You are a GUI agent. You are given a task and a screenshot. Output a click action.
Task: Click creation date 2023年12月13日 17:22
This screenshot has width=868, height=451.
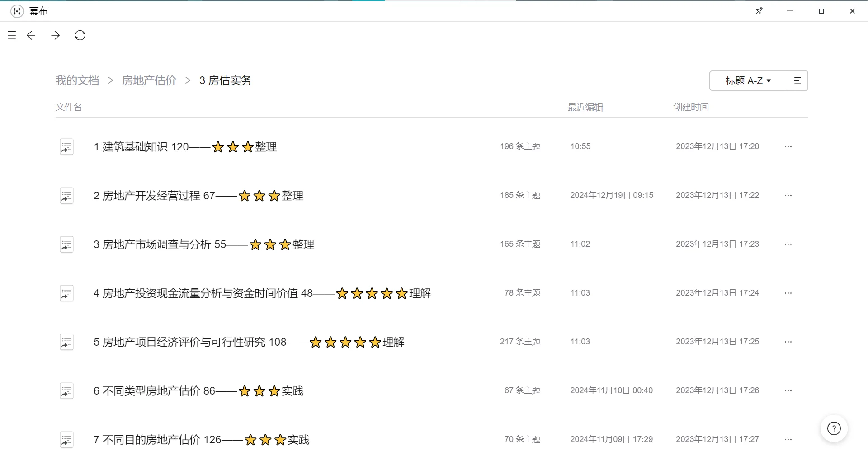point(717,195)
